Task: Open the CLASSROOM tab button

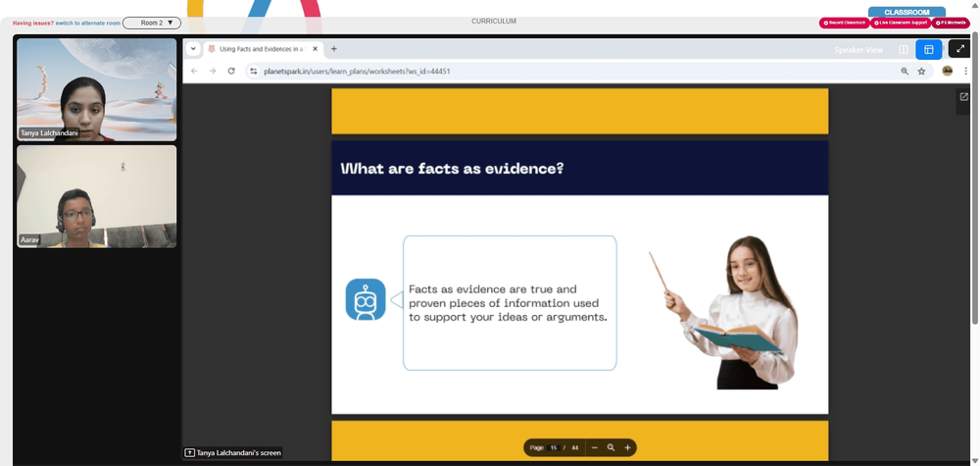Action: [906, 12]
